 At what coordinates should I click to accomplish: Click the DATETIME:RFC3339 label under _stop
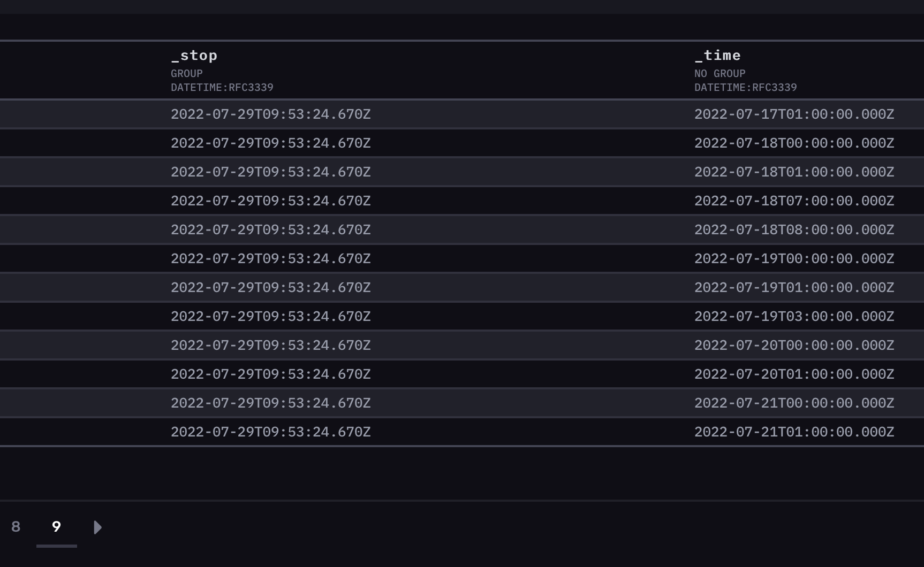[x=222, y=87]
